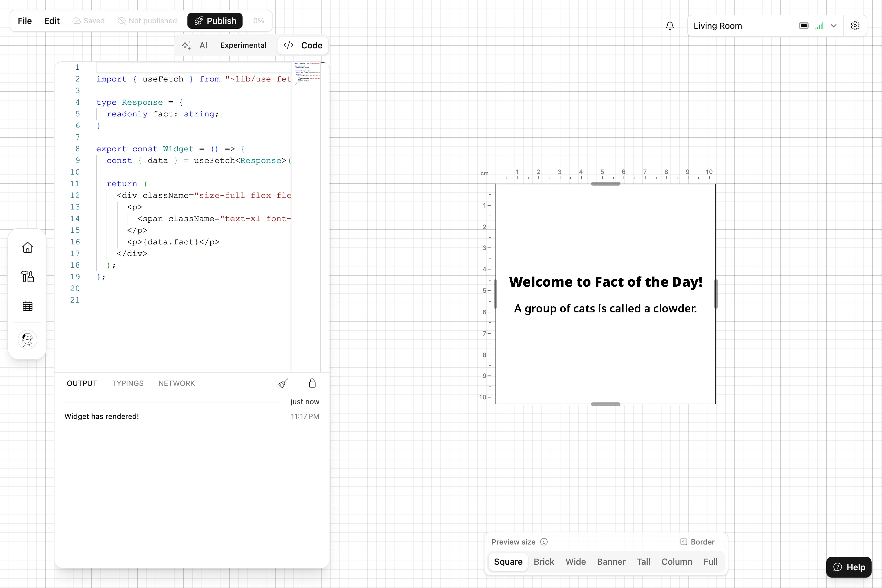Viewport: 882px width, 588px height.
Task: Click the green signal strength icon
Action: point(820,26)
